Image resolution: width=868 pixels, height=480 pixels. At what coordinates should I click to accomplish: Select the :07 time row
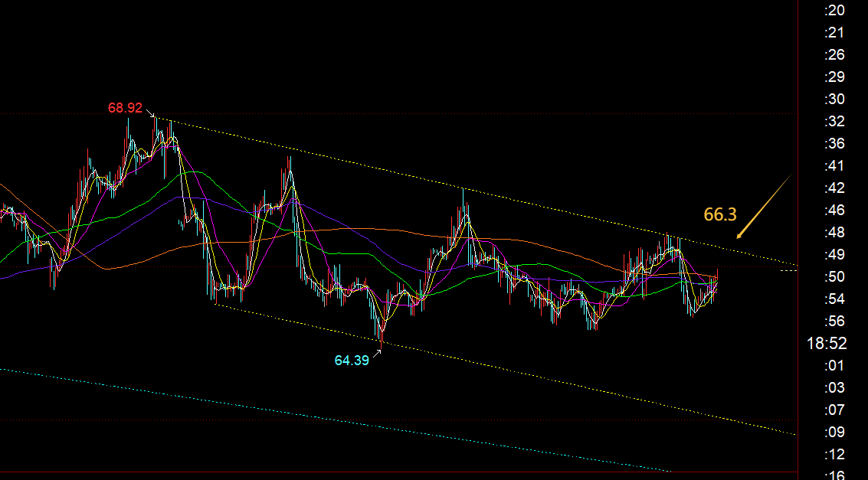(834, 410)
